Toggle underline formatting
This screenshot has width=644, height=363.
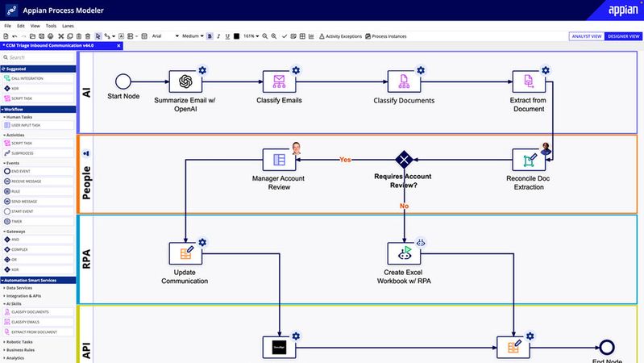pyautogui.click(x=227, y=36)
